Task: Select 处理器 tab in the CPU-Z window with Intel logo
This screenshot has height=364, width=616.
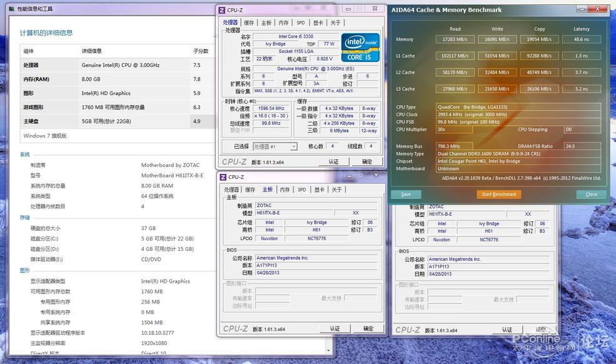Action: tap(230, 23)
